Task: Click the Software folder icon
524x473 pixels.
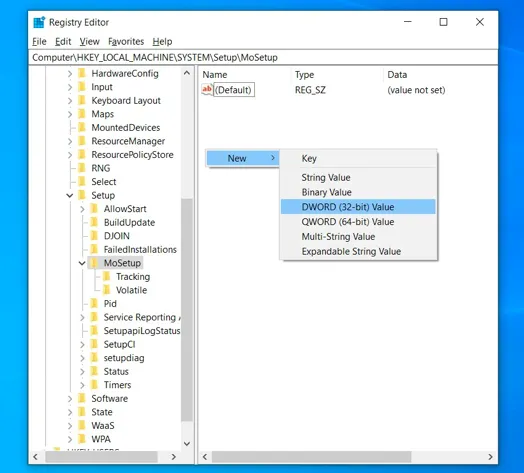Action: pyautogui.click(x=82, y=398)
